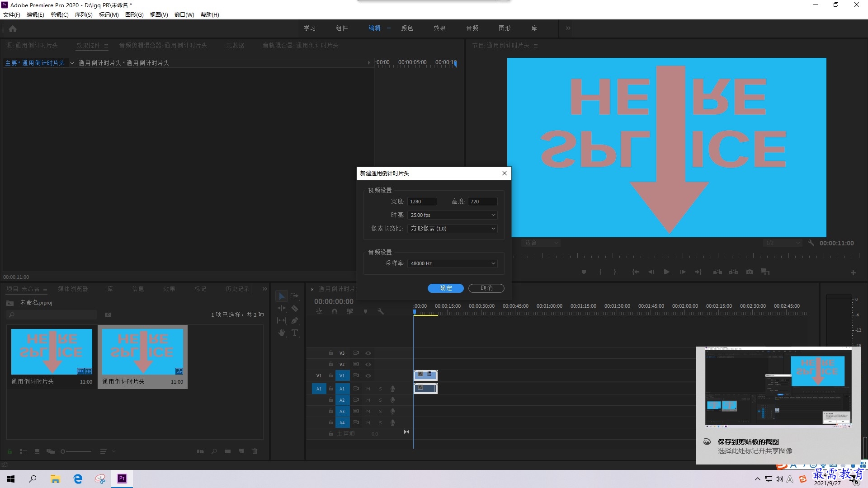
Task: Open master clip dropdown arrow
Action: click(x=72, y=63)
